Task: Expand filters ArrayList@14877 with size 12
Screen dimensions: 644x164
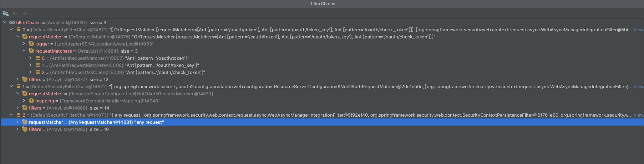Action: click(x=18, y=79)
